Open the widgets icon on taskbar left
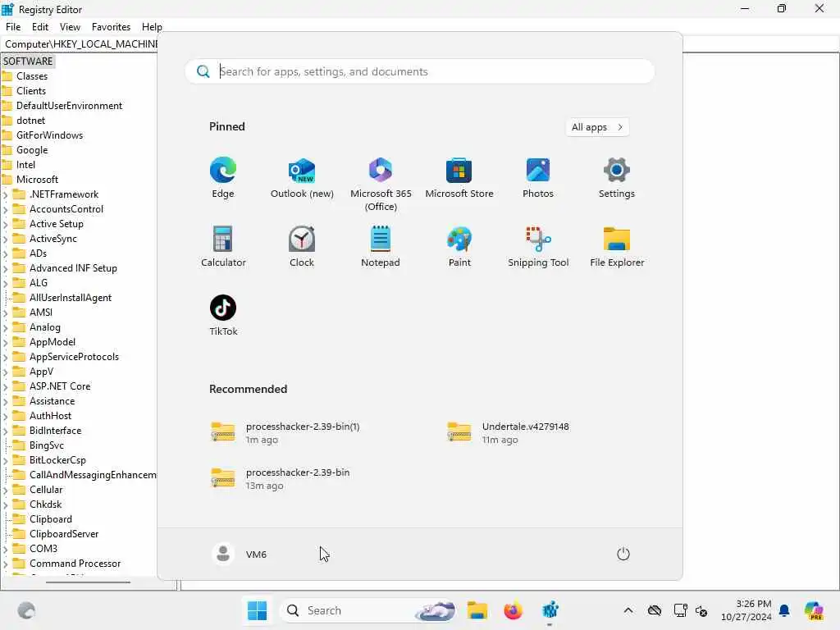Screen dimensions: 840x630 (x=26, y=610)
